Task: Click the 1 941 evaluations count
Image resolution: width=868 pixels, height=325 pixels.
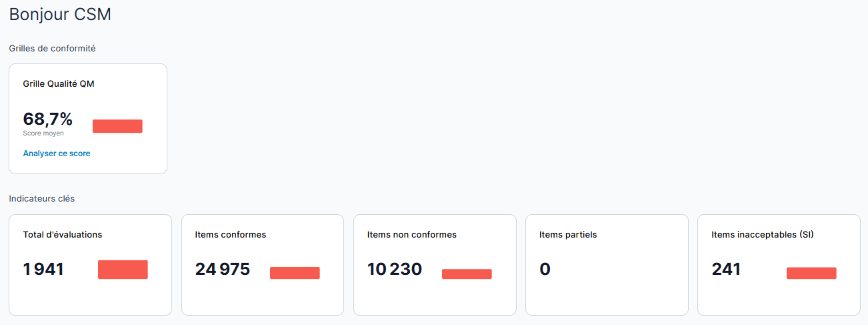Action: [43, 270]
